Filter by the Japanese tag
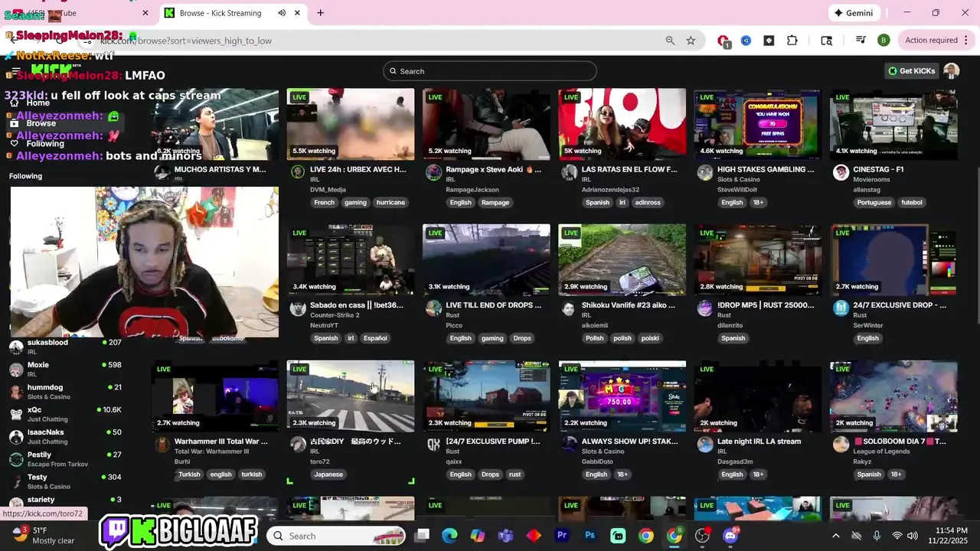Screen dimensions: 980x551 pos(328,474)
